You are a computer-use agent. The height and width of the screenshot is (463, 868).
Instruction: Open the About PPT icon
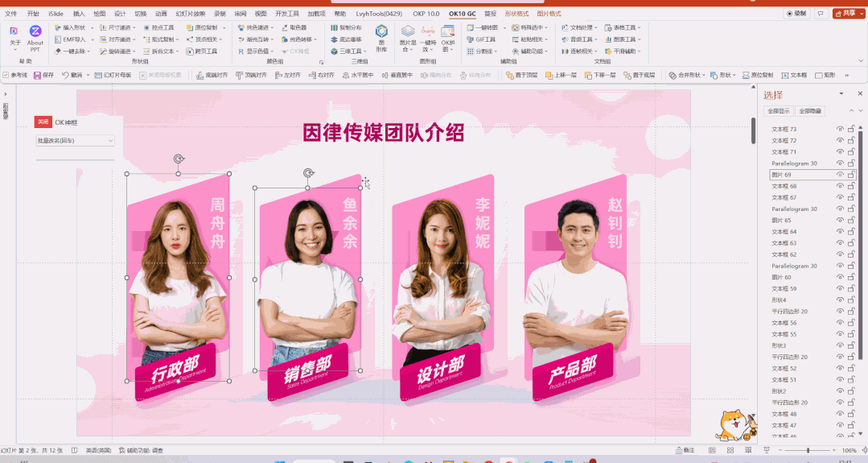click(35, 38)
